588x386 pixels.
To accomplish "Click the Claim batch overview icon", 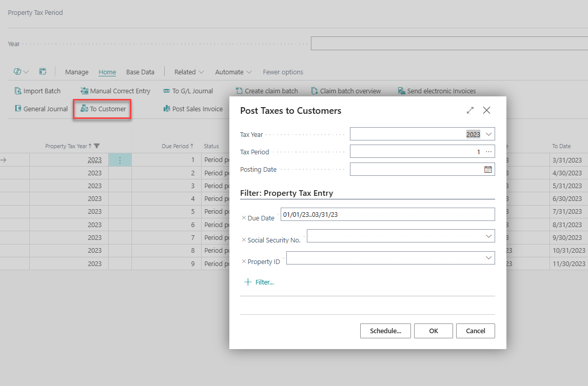I will point(314,91).
